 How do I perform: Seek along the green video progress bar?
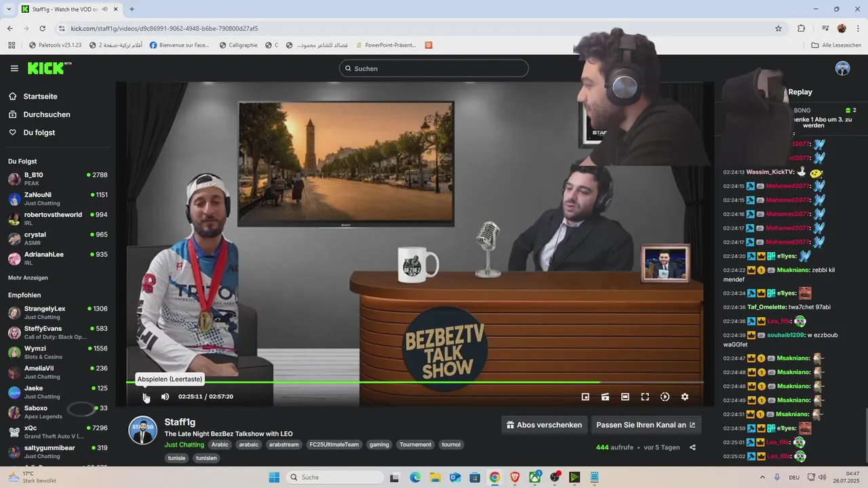[414, 382]
